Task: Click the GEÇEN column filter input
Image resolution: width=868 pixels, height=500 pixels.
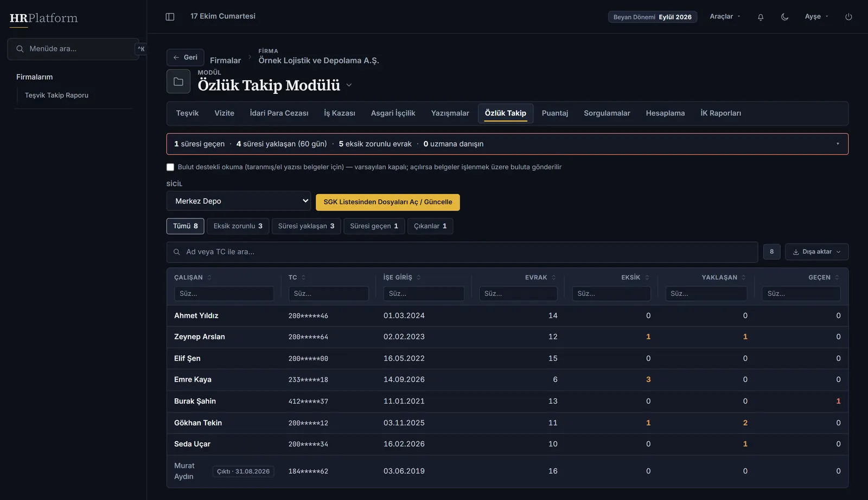Action: [801, 294]
